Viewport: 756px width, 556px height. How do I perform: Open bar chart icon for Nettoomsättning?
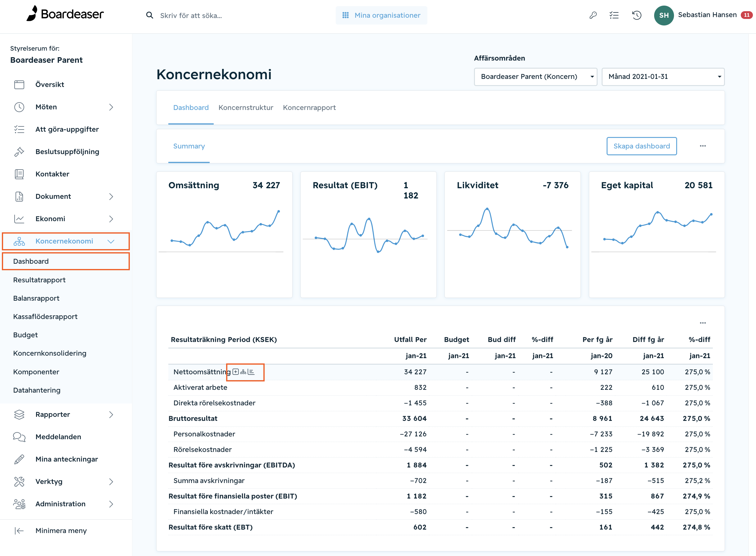(251, 372)
